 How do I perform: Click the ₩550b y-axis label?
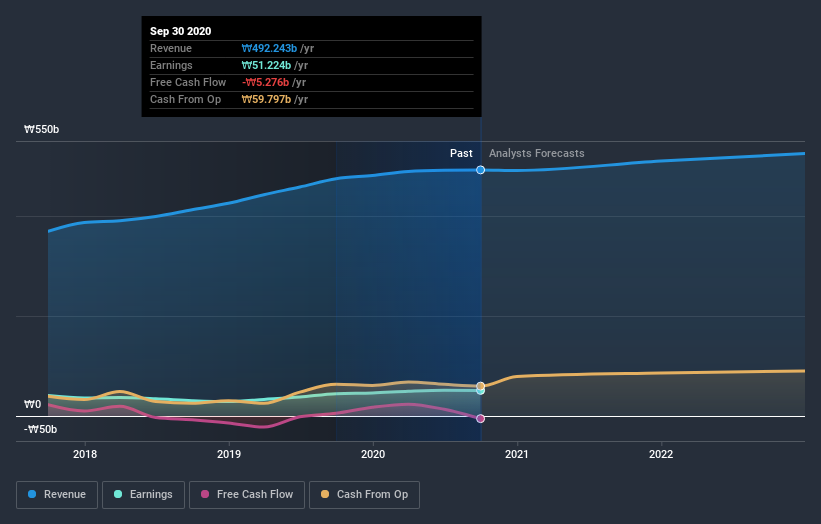pos(41,129)
